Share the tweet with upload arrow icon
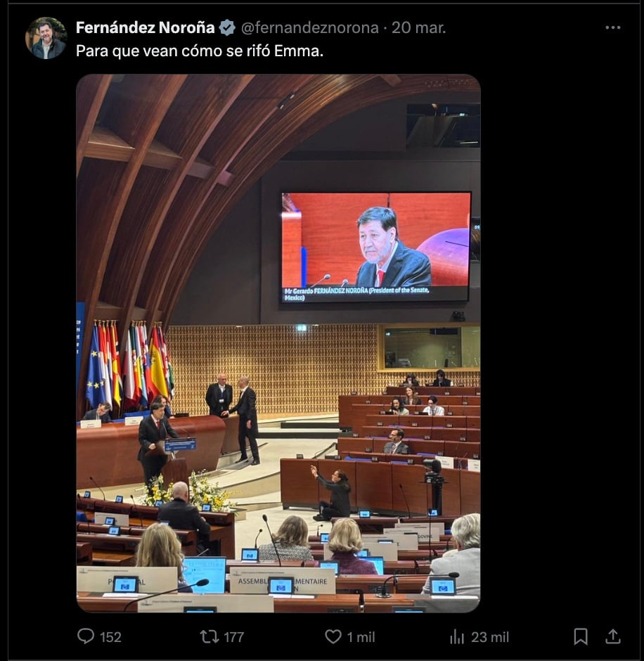644x661 pixels. click(613, 636)
